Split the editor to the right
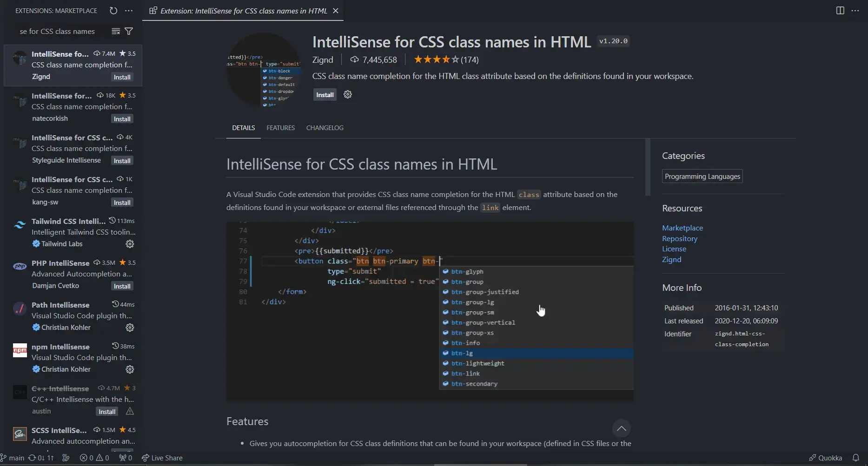This screenshot has width=868, height=466. tap(840, 11)
